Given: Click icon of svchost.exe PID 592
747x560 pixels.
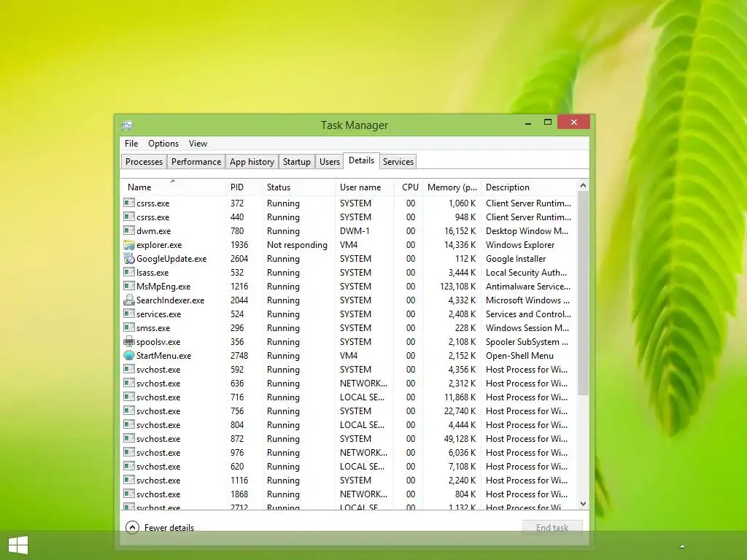Looking at the screenshot, I should (128, 368).
